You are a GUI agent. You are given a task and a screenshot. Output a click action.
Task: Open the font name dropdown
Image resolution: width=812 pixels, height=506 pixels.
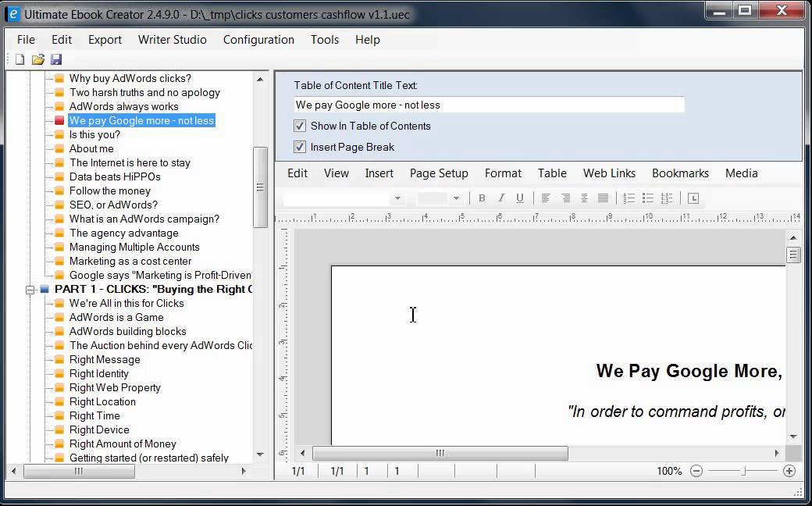point(397,198)
